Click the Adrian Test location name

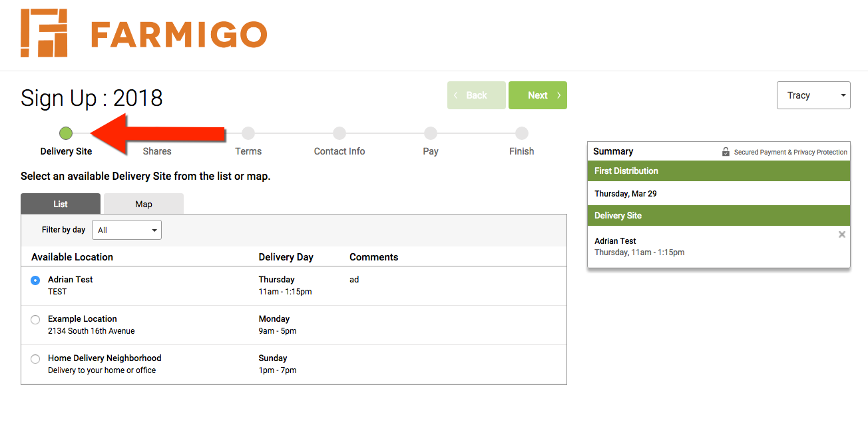(x=71, y=279)
